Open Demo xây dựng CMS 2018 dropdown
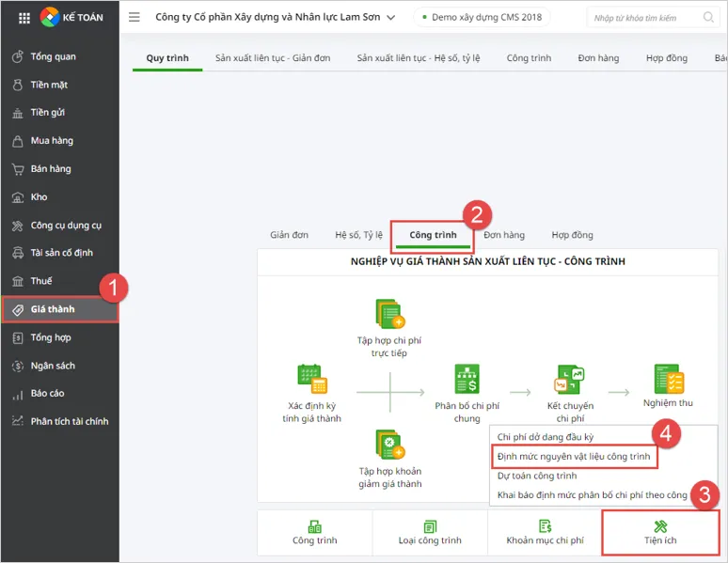The width and height of the screenshot is (728, 563). pos(482,18)
